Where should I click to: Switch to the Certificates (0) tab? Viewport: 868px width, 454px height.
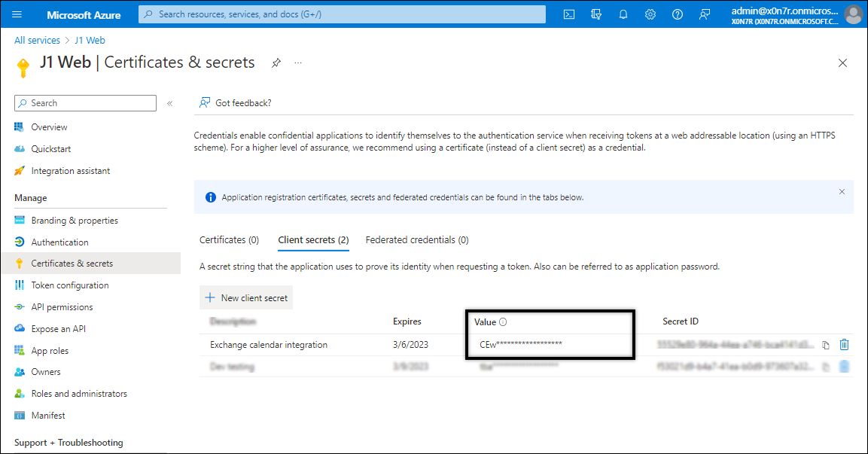pyautogui.click(x=229, y=240)
